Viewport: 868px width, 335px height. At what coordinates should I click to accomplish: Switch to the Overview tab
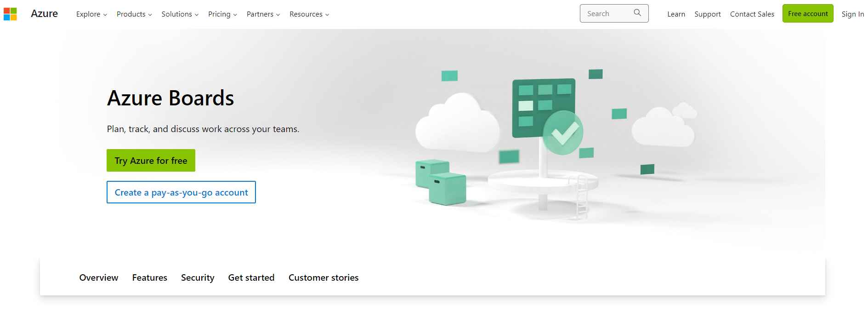[x=99, y=277]
